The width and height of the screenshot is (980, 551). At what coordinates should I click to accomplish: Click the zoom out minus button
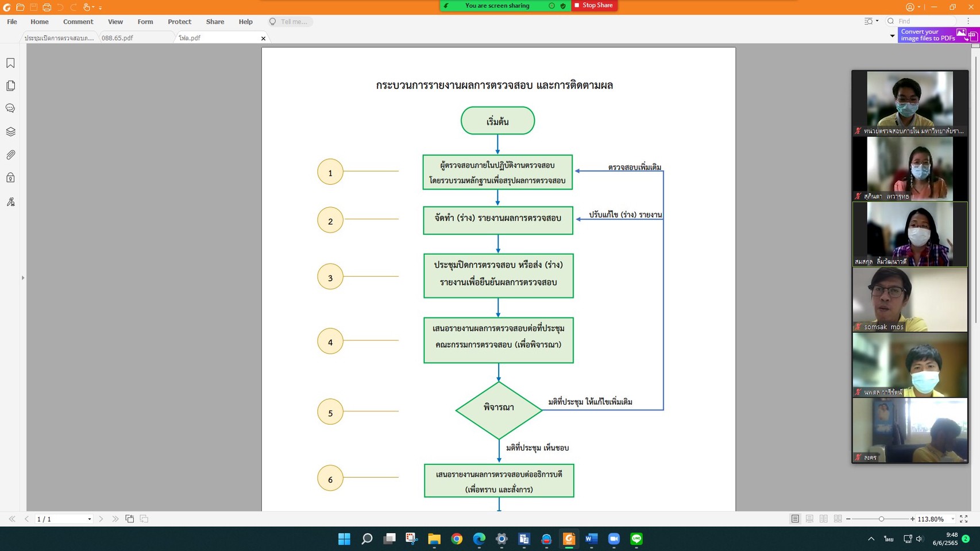pos(848,519)
